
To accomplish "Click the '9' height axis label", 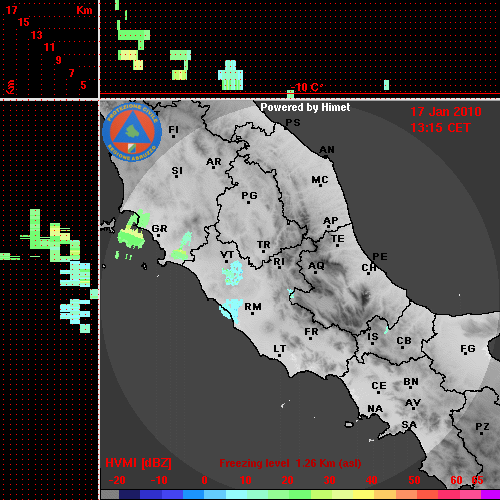I will click(x=59, y=60).
